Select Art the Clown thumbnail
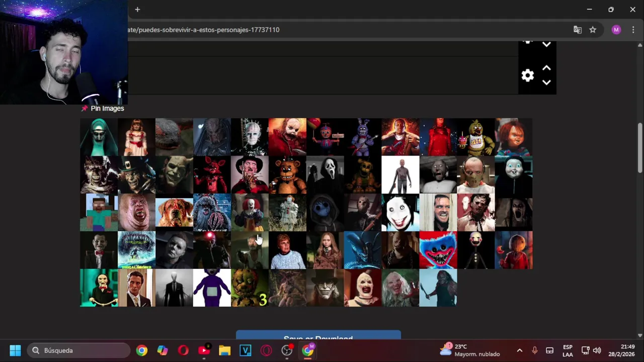The height and width of the screenshot is (362, 644). pyautogui.click(x=363, y=288)
